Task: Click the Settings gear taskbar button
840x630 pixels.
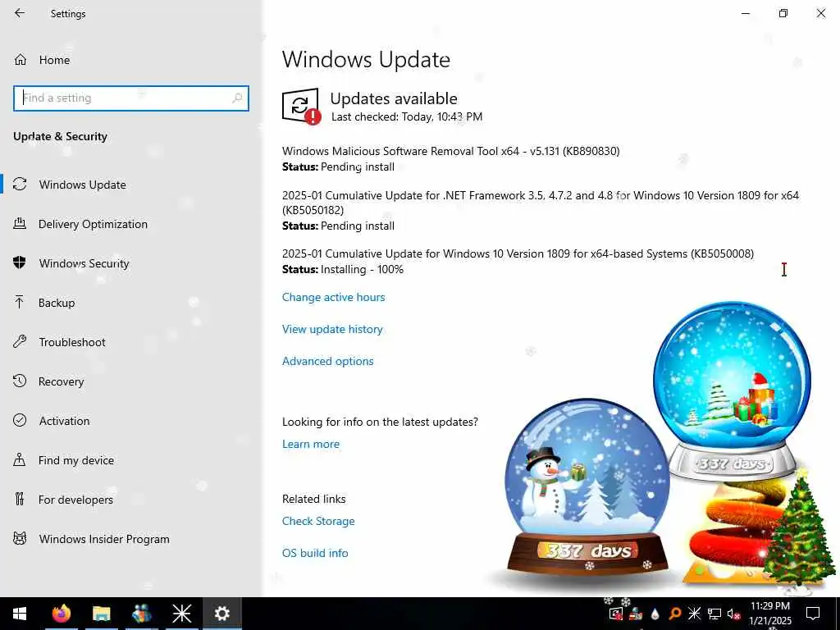Action: coord(221,614)
